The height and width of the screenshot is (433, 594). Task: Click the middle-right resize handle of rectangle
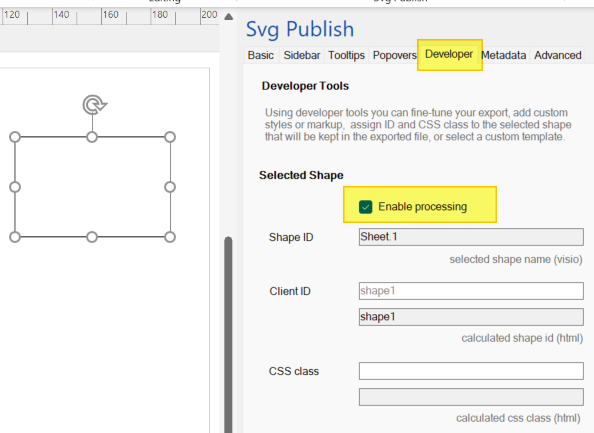point(170,187)
